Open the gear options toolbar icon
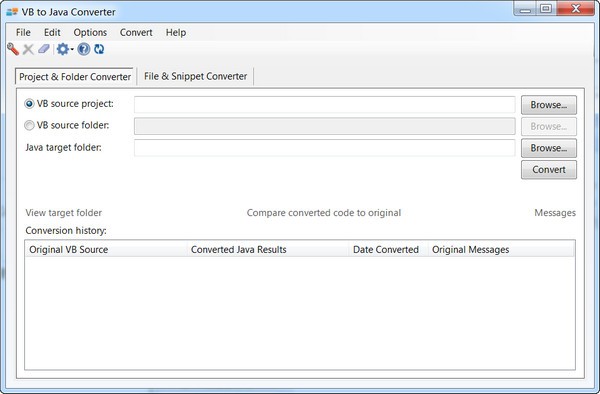This screenshot has height=394, width=600. [x=62, y=49]
